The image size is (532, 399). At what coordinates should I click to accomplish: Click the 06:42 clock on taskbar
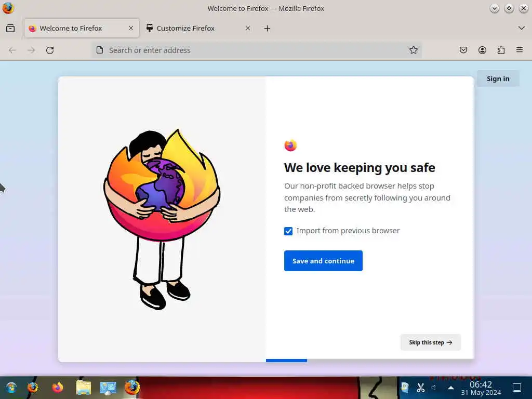click(481, 388)
